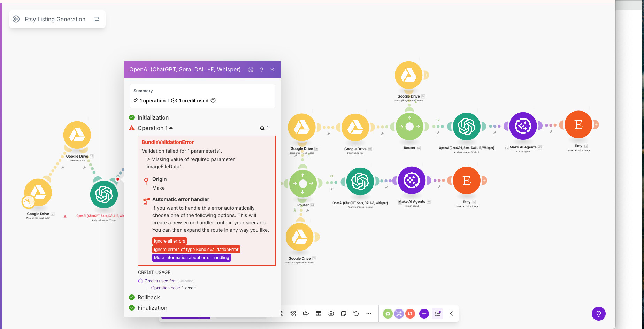Open the three-dot more options in bottom toolbar
Image resolution: width=644 pixels, height=329 pixels.
point(369,314)
